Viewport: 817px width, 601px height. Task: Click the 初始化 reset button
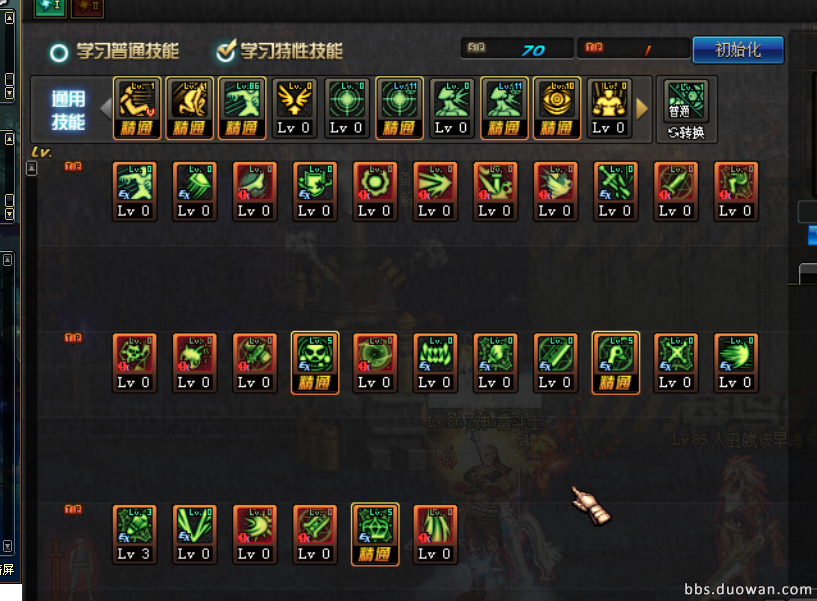tap(738, 50)
